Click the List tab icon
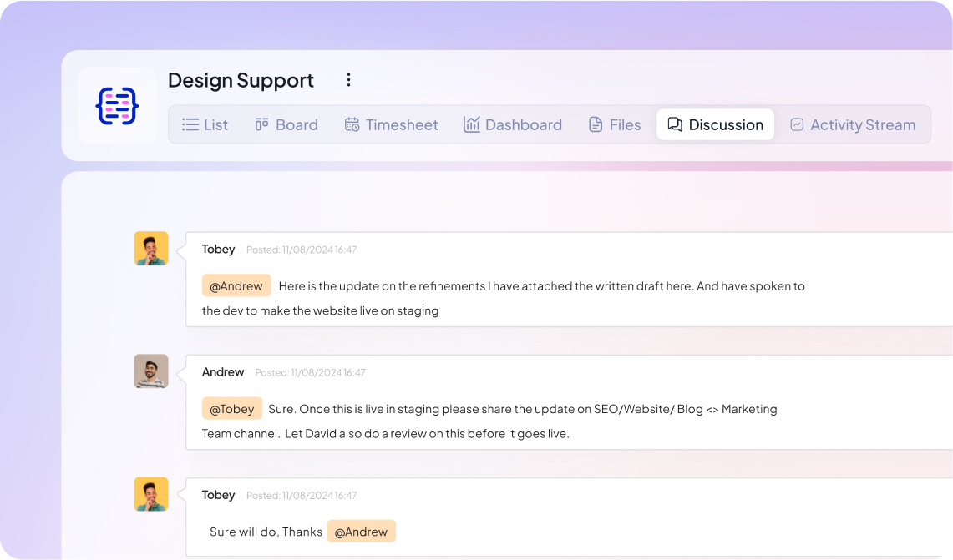Screen dimensions: 953x560 (190, 124)
